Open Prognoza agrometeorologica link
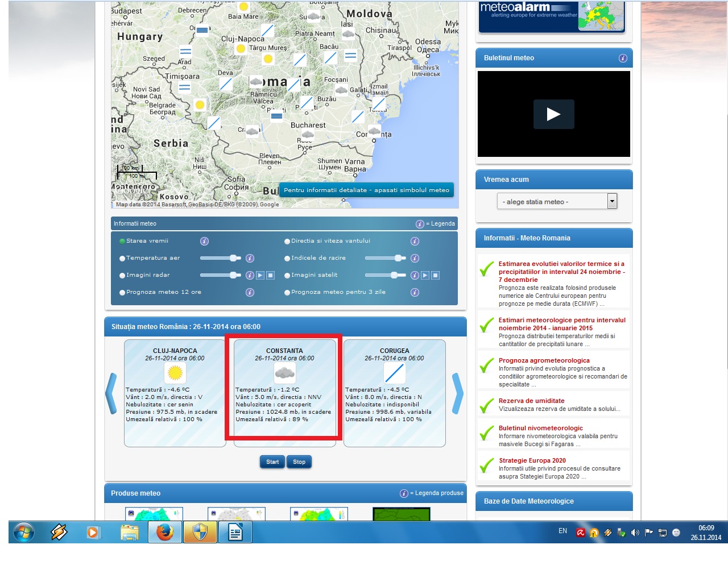The width and height of the screenshot is (728, 582). (x=544, y=360)
